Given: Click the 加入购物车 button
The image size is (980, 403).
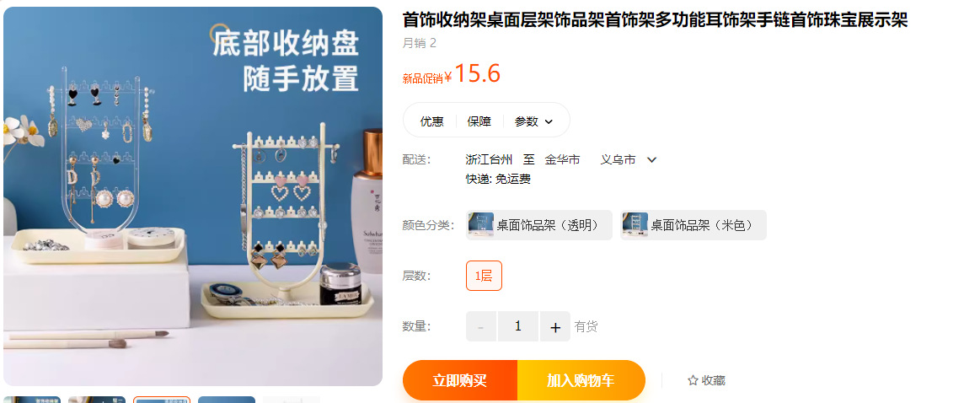Looking at the screenshot, I should [581, 380].
